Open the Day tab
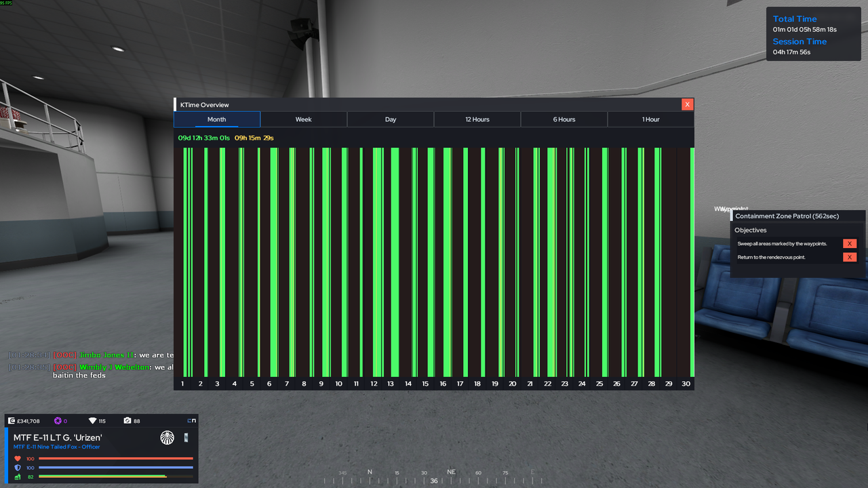The image size is (868, 488). pyautogui.click(x=391, y=119)
